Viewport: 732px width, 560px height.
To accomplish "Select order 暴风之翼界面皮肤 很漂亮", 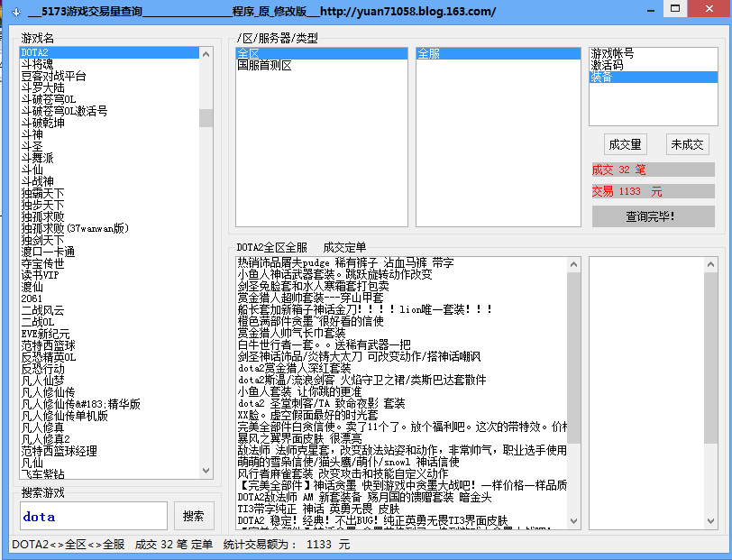I will 401,438.
